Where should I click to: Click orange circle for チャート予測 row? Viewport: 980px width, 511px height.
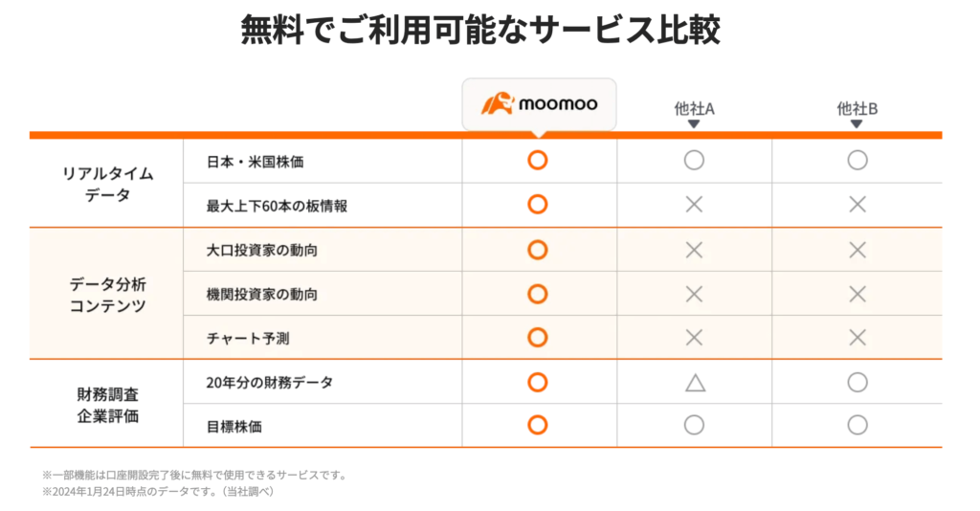pos(538,338)
